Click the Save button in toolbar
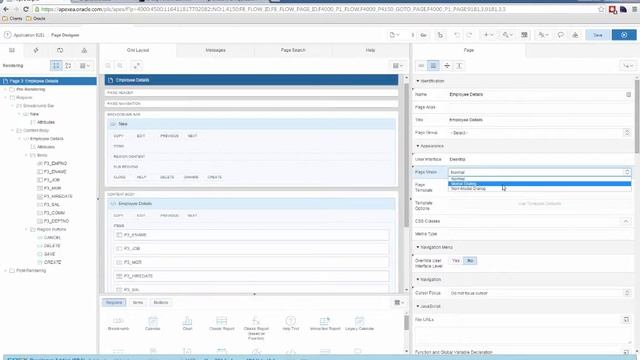Viewport: 640px width, 360px height. tap(598, 35)
